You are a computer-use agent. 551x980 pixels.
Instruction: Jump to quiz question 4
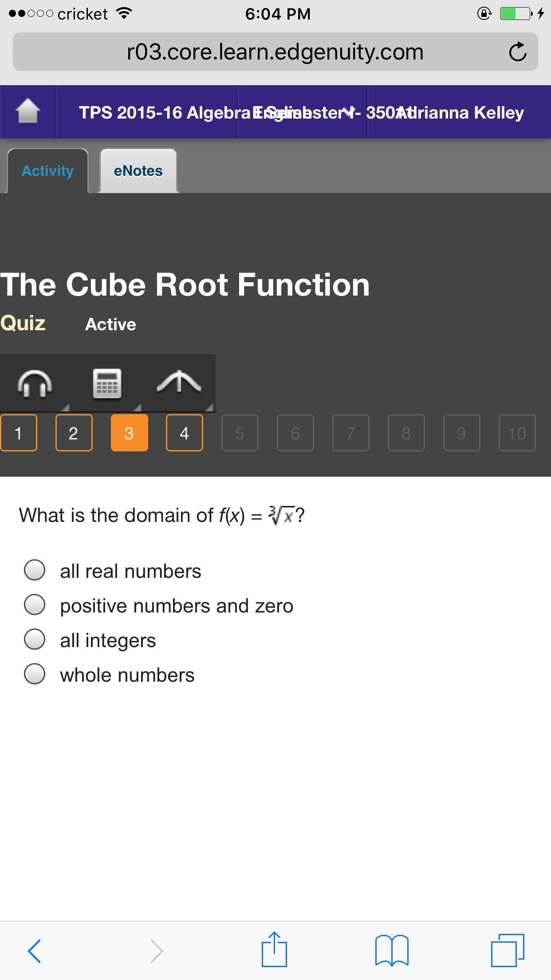tap(184, 433)
